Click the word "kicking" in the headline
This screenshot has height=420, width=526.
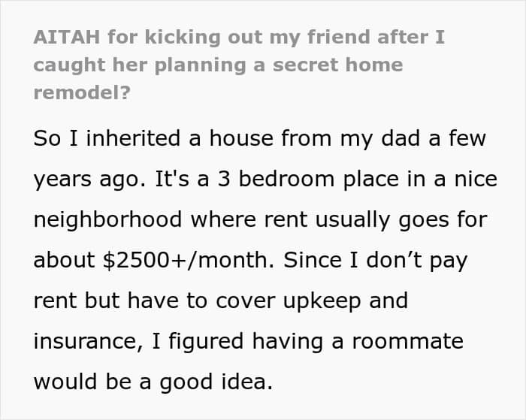click(183, 37)
